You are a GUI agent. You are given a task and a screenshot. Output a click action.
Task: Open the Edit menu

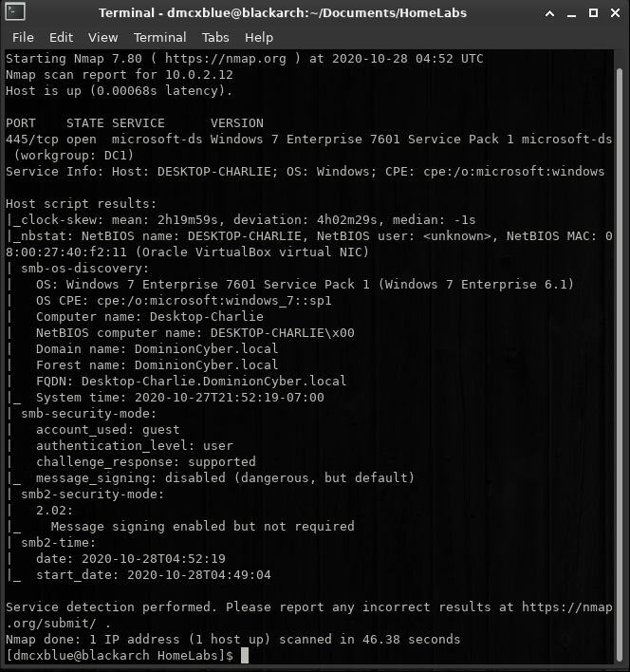tap(62, 38)
